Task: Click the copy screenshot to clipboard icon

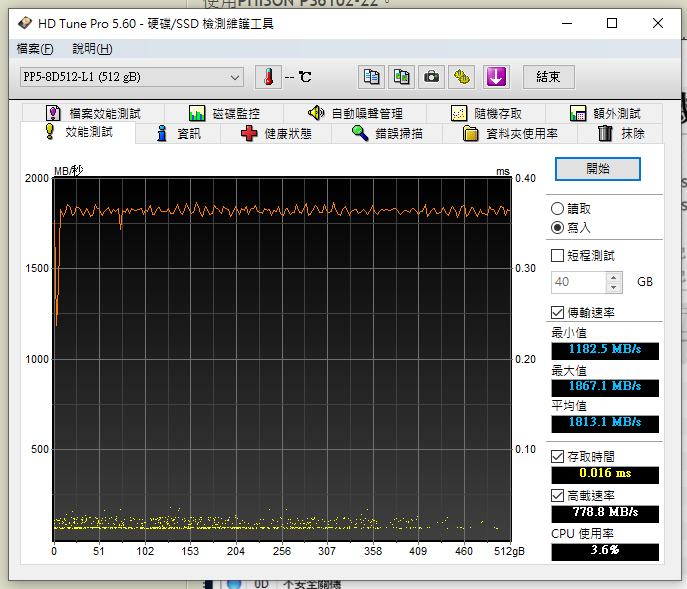Action: 401,77
